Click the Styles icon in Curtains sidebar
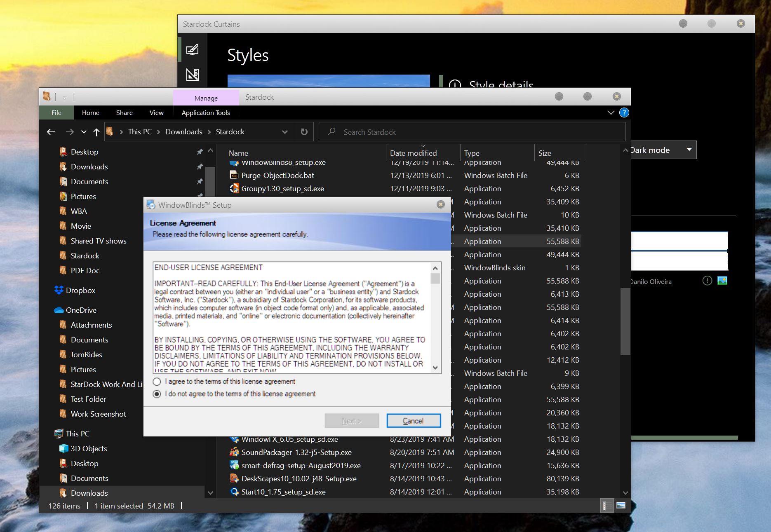This screenshot has width=771, height=532. (192, 50)
